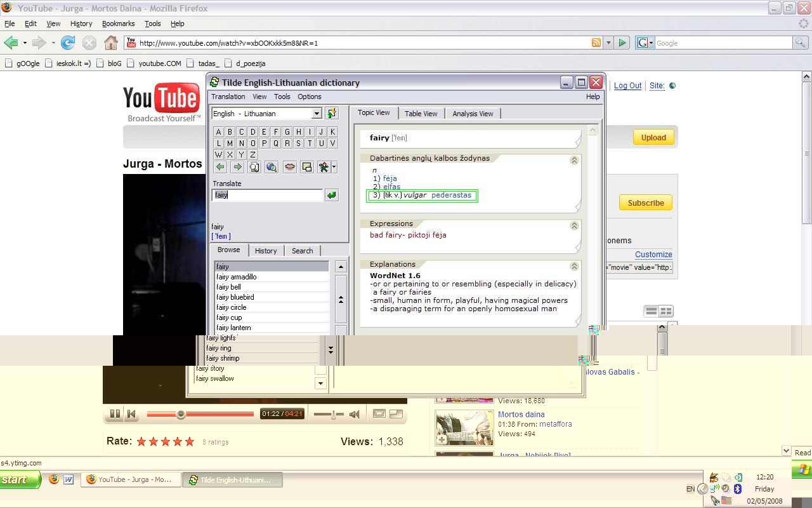This screenshot has width=812, height=508.
Task: Open the Bookmarks menu in Firefox
Action: 118,23
